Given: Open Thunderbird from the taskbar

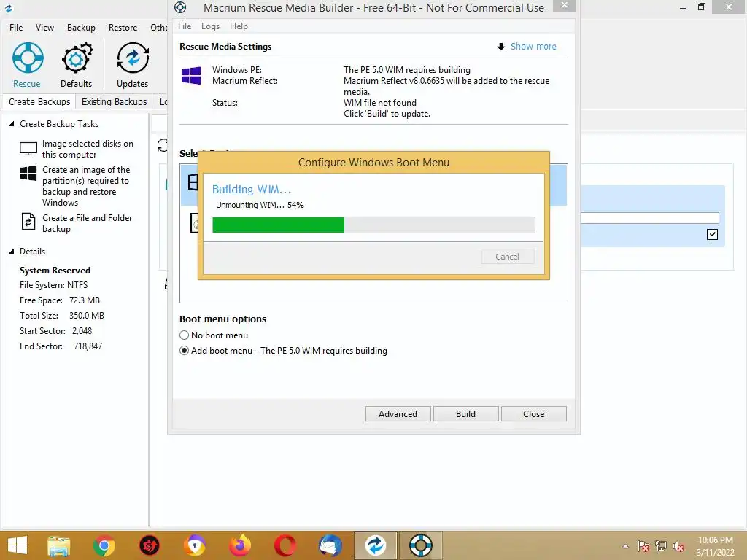Looking at the screenshot, I should pos(330,545).
